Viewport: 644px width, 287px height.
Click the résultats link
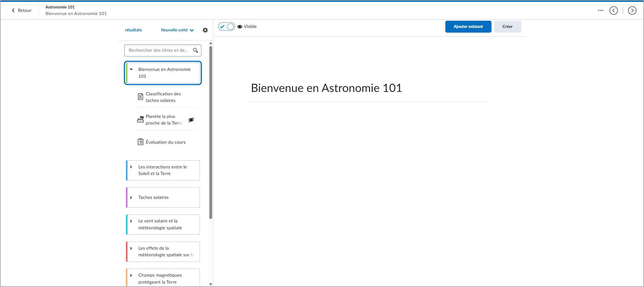[133, 30]
